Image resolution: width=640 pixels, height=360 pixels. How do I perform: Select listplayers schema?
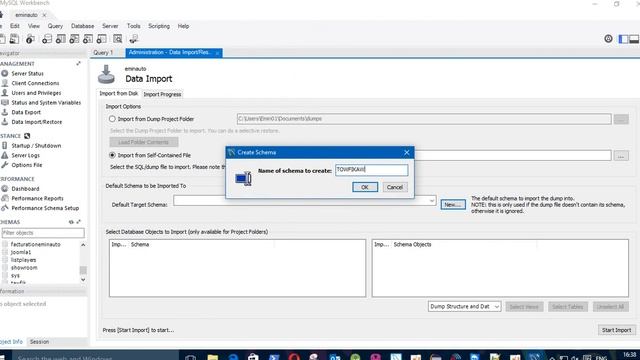click(x=23, y=260)
